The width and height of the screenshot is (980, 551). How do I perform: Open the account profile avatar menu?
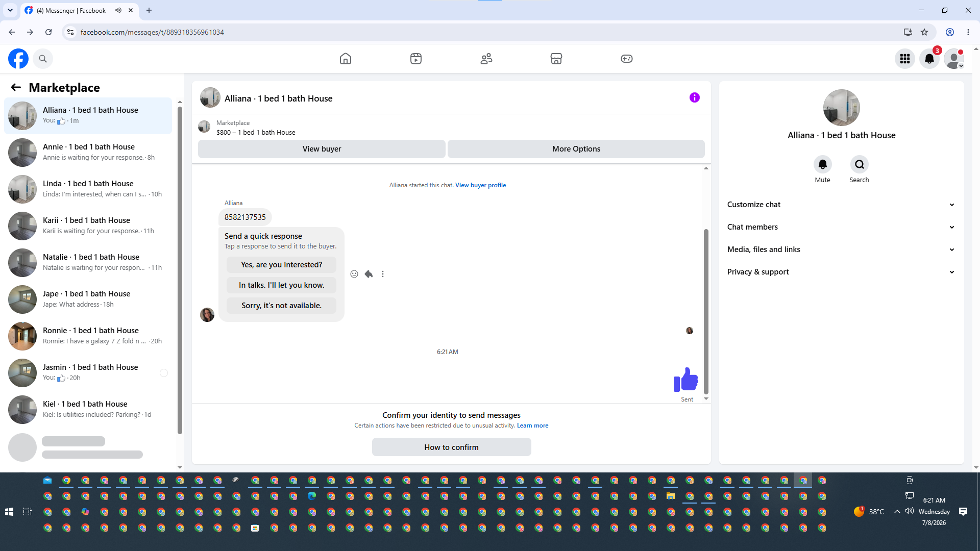[x=954, y=59]
